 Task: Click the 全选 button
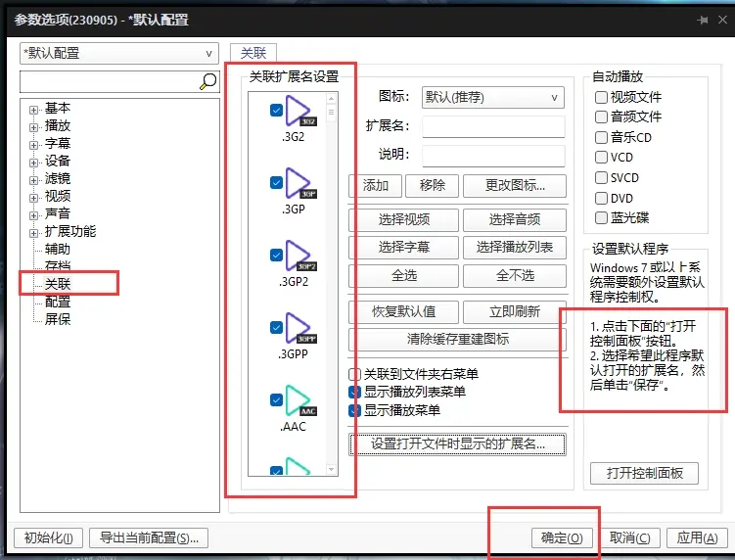403,276
